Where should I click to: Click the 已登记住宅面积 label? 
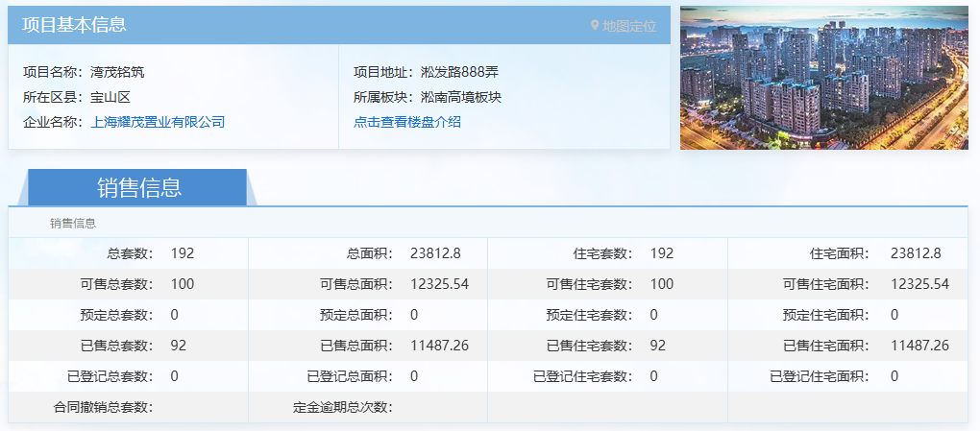pos(820,376)
